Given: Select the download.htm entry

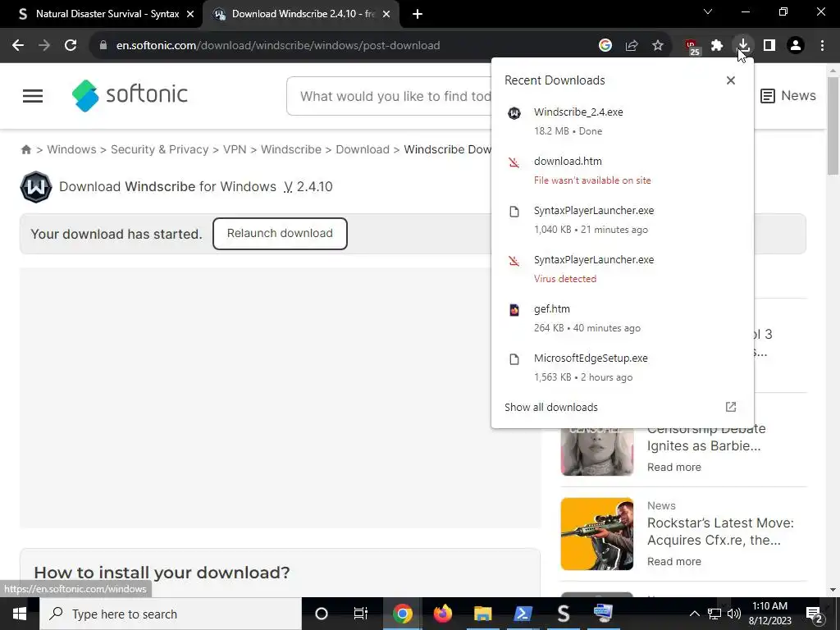Looking at the screenshot, I should point(622,171).
